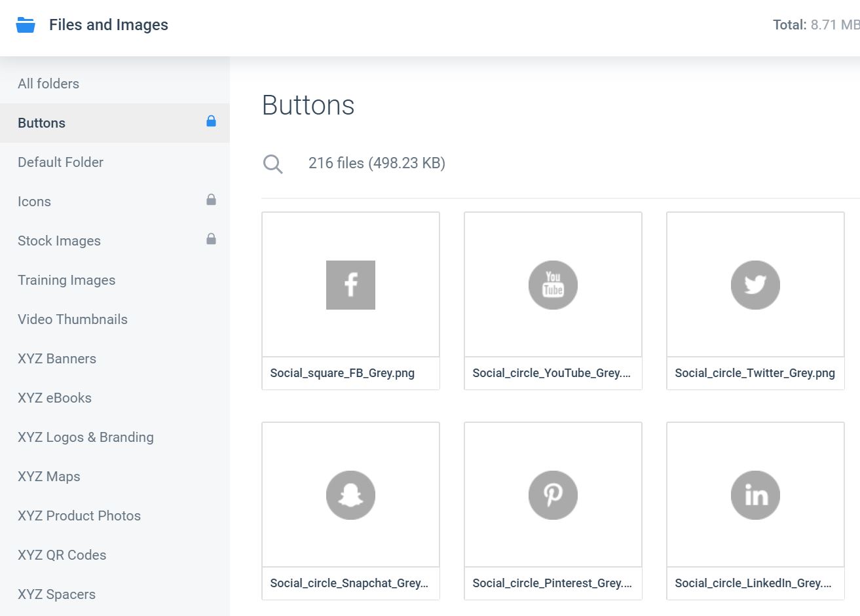Select the Buttons folder
Viewport: 860px width, 616px height.
[x=115, y=123]
